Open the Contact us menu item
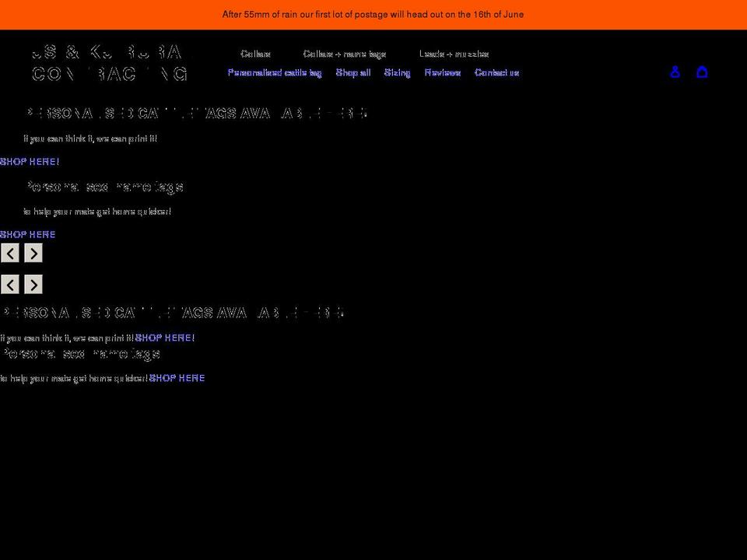The width and height of the screenshot is (747, 560). coord(497,72)
